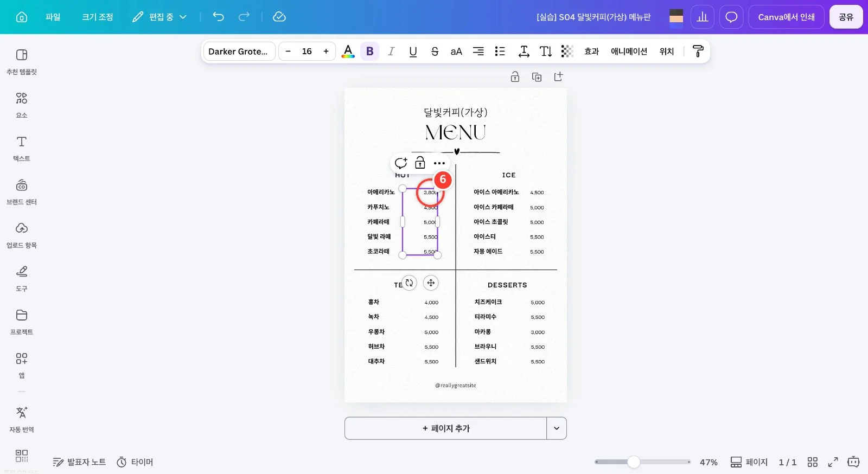868x474 pixels.
Task: Expand the add page options chevron
Action: coord(557,428)
